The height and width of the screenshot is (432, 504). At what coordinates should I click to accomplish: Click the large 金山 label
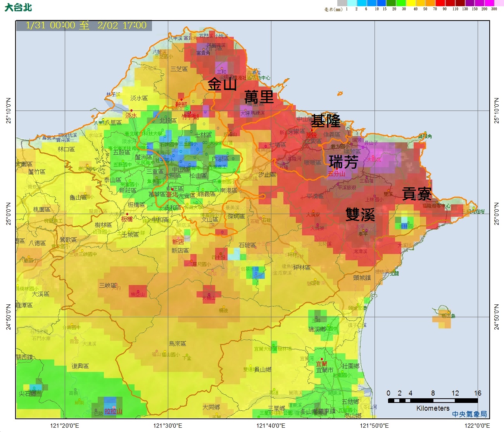(222, 84)
